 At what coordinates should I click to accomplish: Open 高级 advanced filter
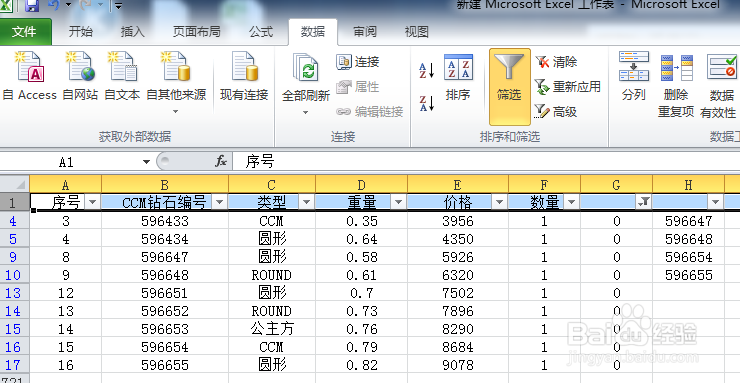tap(556, 112)
